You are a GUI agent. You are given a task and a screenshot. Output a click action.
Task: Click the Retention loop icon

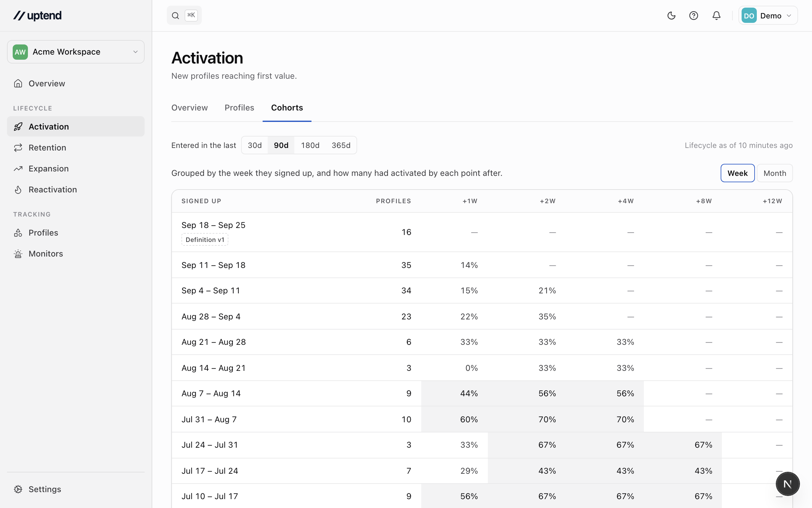18,148
